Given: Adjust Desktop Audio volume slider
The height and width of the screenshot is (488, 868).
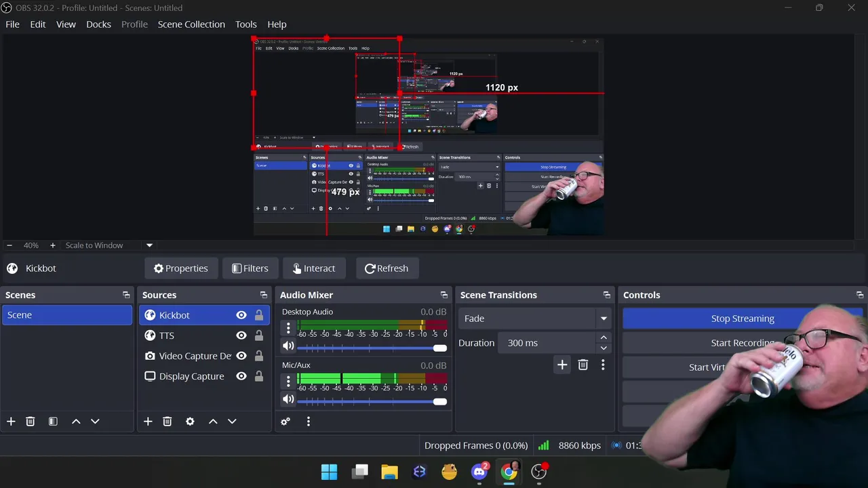Looking at the screenshot, I should click(x=372, y=348).
